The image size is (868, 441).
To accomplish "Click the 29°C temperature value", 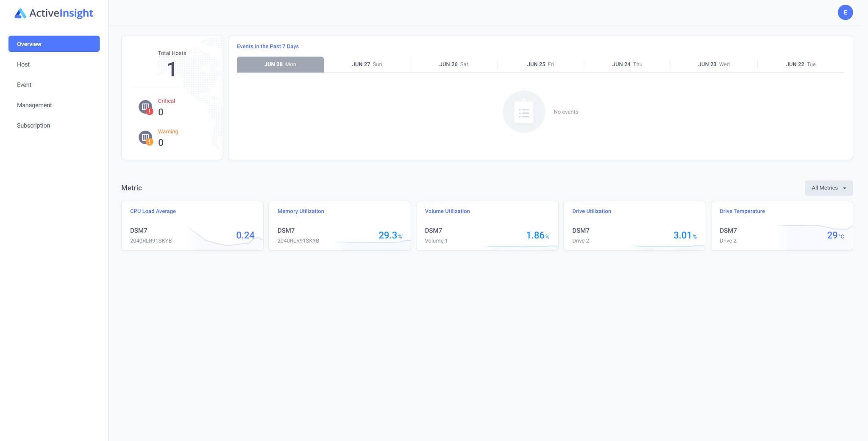I will [835, 235].
